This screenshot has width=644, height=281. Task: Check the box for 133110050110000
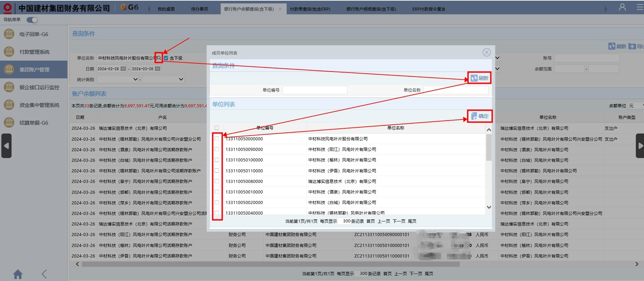(x=217, y=171)
